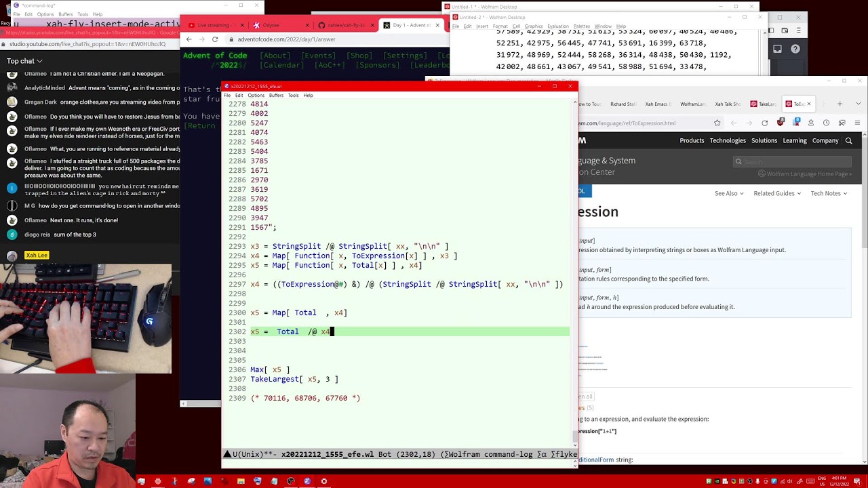Open the [Shop] link on Advent of Code
The image size is (868, 488).
click(x=359, y=56)
